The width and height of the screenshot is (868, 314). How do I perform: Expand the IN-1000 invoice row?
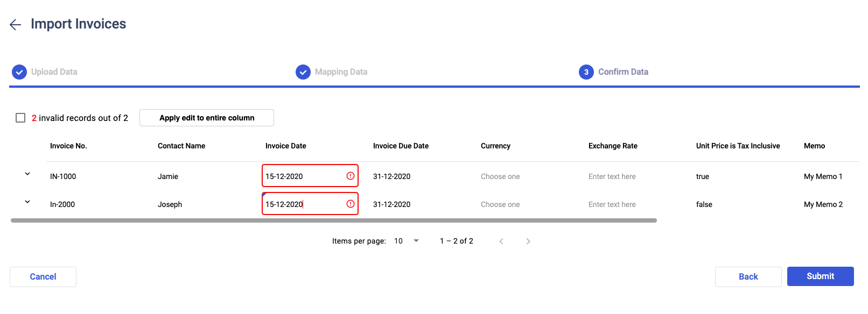(27, 174)
